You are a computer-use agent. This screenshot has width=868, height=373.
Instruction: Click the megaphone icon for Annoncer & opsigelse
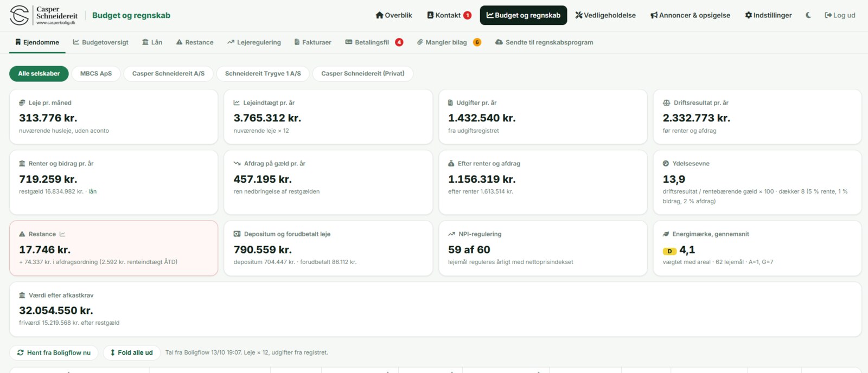[654, 15]
